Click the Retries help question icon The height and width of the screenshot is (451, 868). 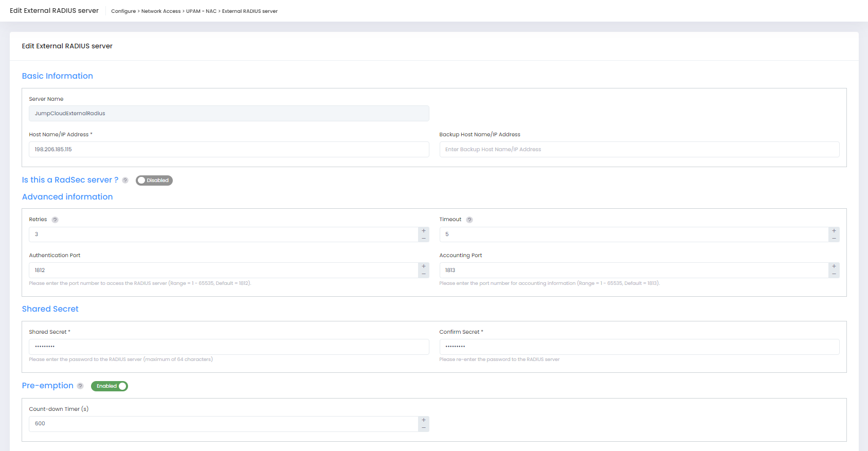tap(55, 220)
